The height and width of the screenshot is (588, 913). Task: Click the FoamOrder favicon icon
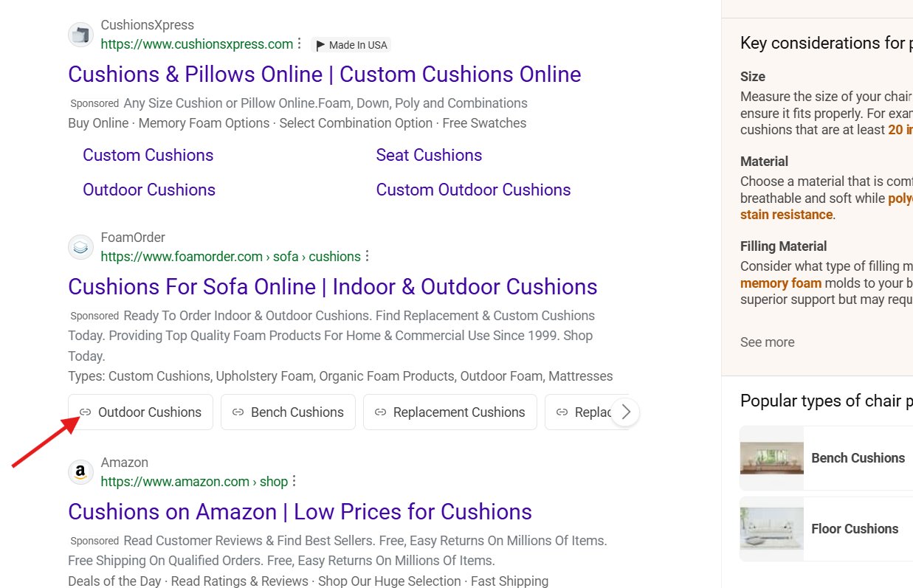[x=80, y=246]
